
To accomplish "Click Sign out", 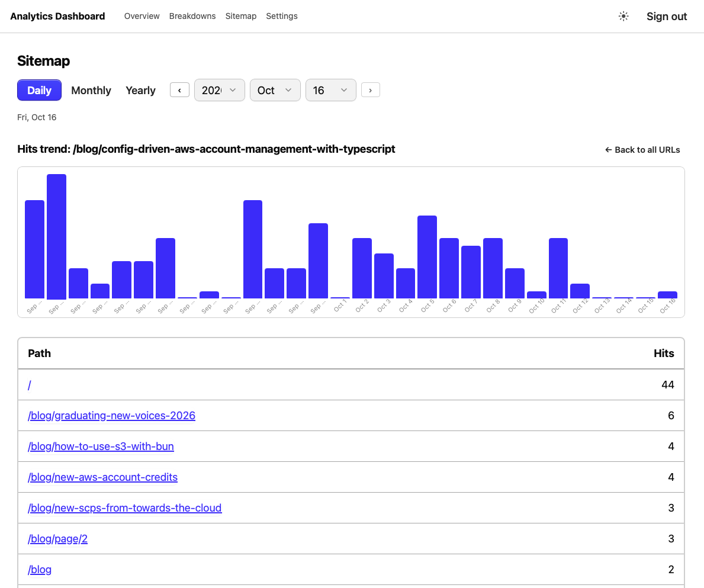I will 667,17.
